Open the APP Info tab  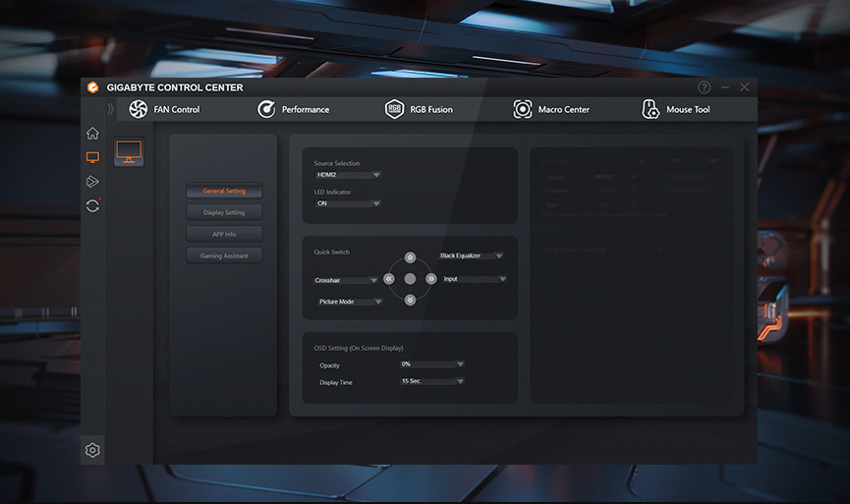[224, 234]
